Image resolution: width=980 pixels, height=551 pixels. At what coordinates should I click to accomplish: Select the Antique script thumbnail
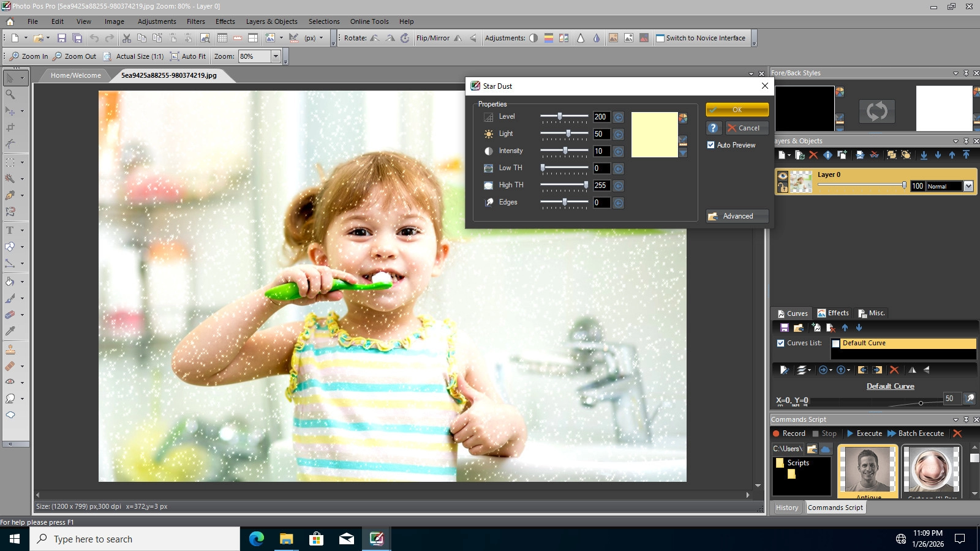pos(867,470)
